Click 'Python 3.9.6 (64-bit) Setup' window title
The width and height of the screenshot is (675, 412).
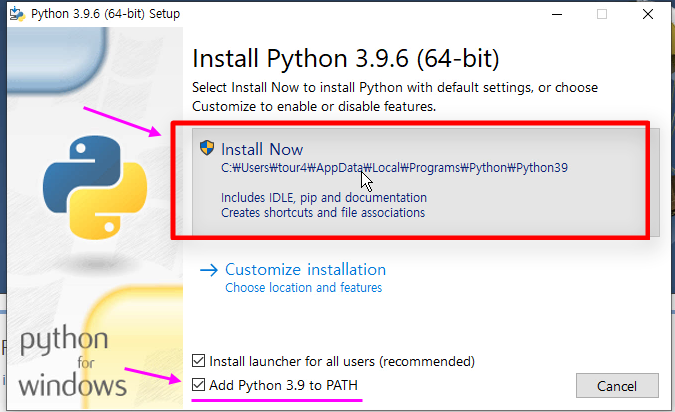(x=105, y=14)
